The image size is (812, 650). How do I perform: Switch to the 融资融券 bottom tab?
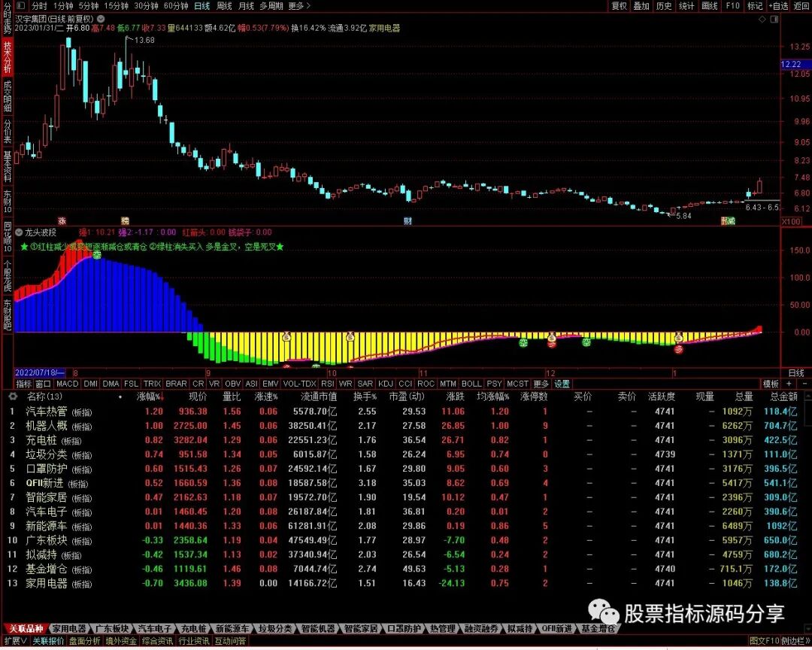tap(481, 629)
